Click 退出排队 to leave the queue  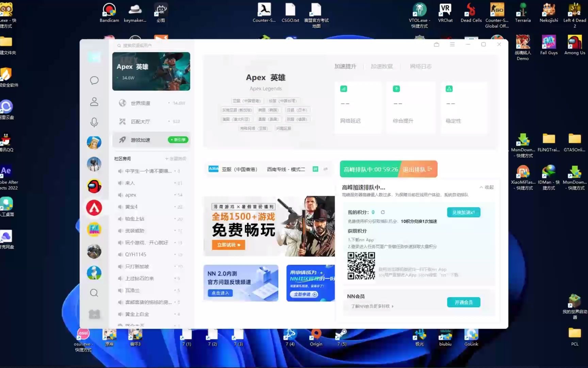418,169
